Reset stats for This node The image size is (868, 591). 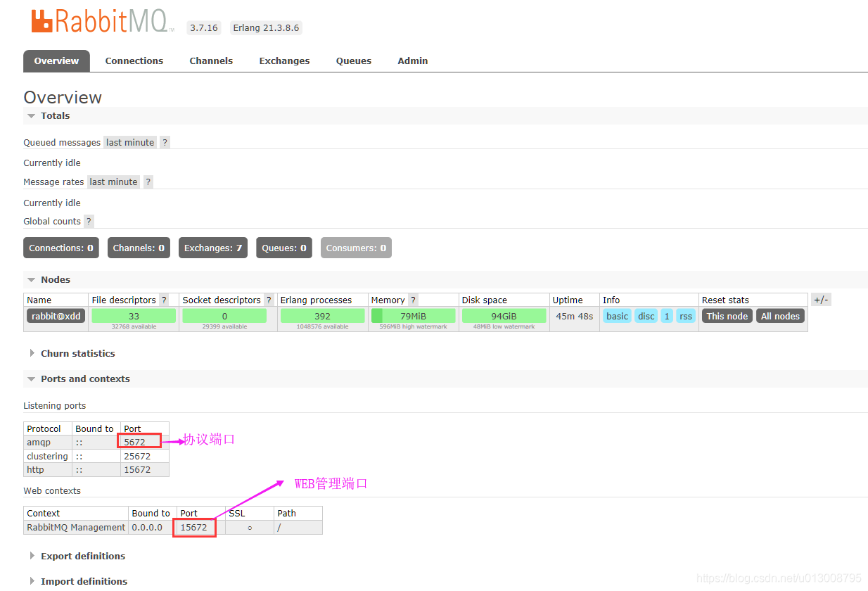click(727, 316)
